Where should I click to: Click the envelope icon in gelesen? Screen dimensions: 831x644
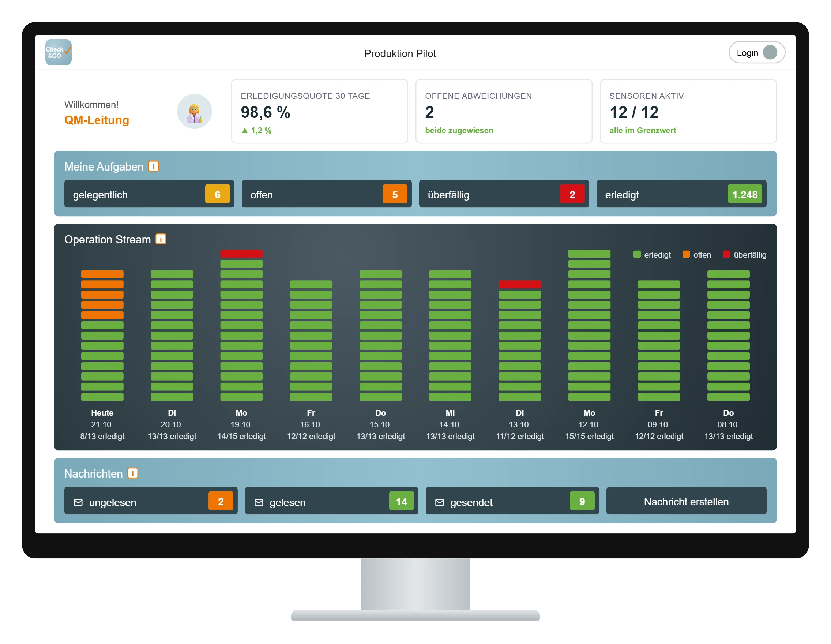click(x=259, y=502)
